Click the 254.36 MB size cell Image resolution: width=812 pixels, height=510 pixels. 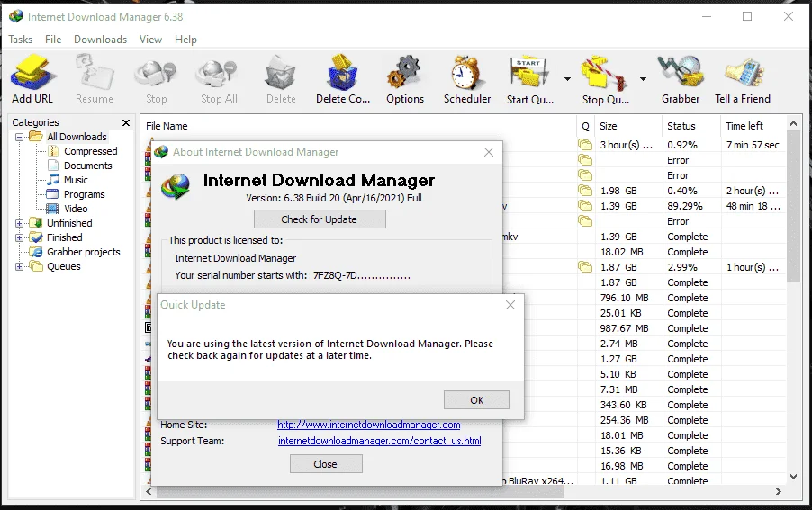tap(625, 420)
